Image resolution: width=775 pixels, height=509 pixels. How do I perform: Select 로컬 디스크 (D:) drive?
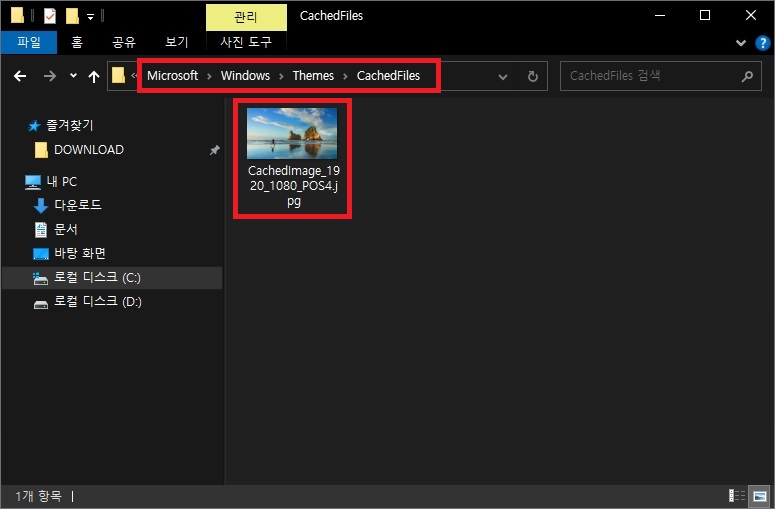(x=97, y=302)
